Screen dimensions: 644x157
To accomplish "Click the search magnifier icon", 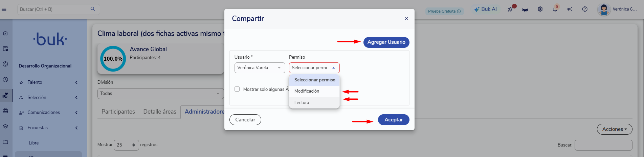I will 93,9.
